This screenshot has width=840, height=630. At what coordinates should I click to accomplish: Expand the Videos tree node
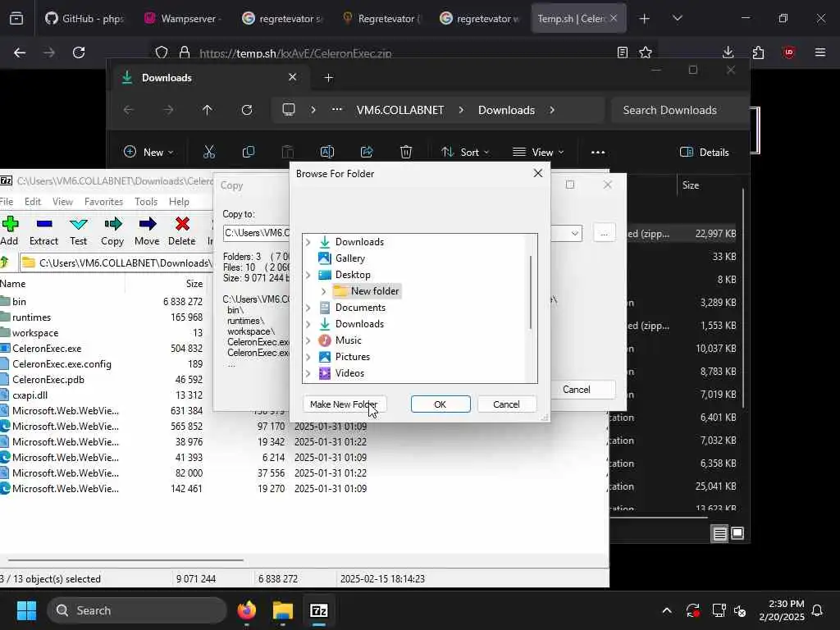coord(308,373)
